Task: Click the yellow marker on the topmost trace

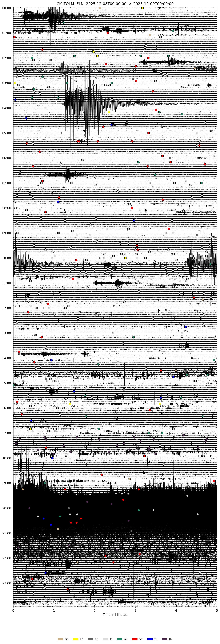Action: [142, 8]
